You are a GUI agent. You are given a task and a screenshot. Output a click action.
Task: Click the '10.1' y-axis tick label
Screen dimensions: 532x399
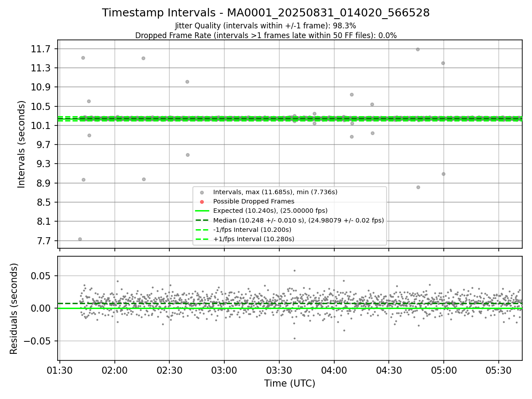coord(41,125)
